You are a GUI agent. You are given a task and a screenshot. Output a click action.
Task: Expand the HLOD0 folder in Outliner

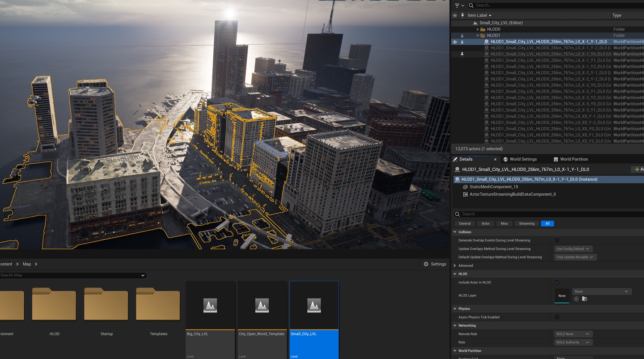[x=478, y=29]
